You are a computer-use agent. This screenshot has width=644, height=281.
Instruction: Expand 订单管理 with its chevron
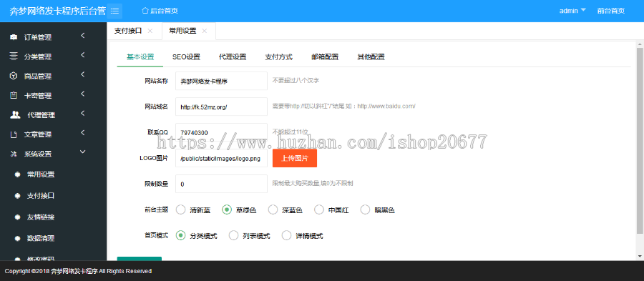[82, 36]
